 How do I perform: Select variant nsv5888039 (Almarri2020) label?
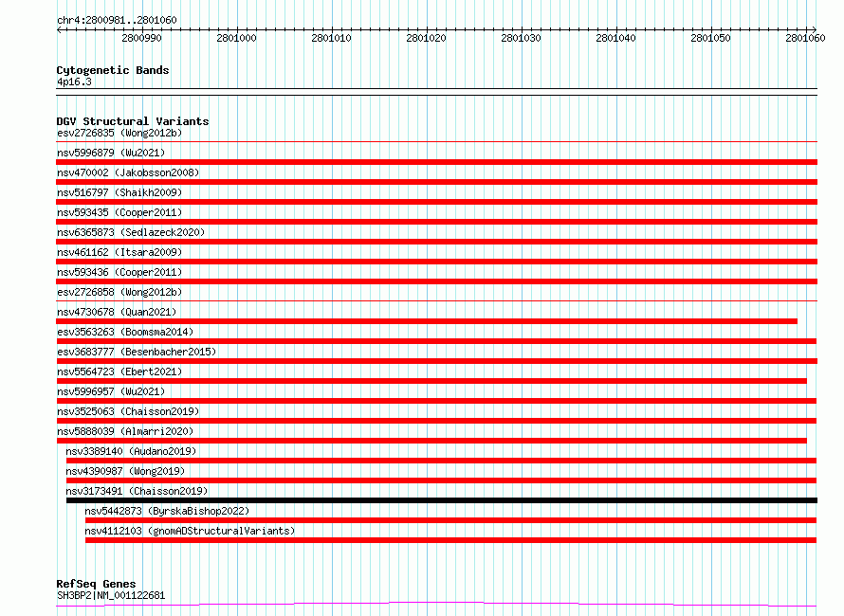[x=125, y=431]
